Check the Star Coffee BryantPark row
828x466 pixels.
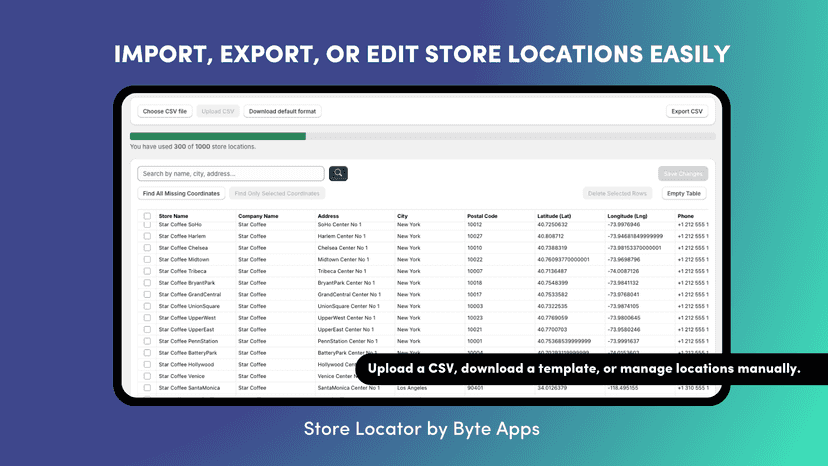[x=147, y=283]
